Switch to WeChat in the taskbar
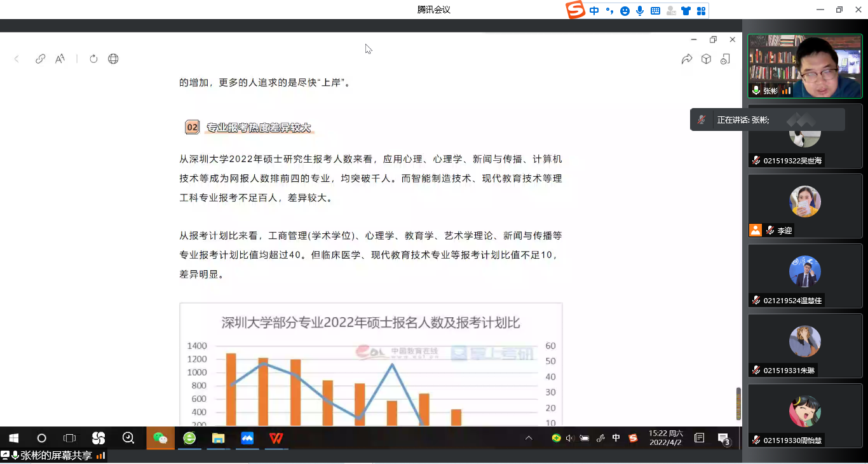The height and width of the screenshot is (464, 868). [161, 438]
